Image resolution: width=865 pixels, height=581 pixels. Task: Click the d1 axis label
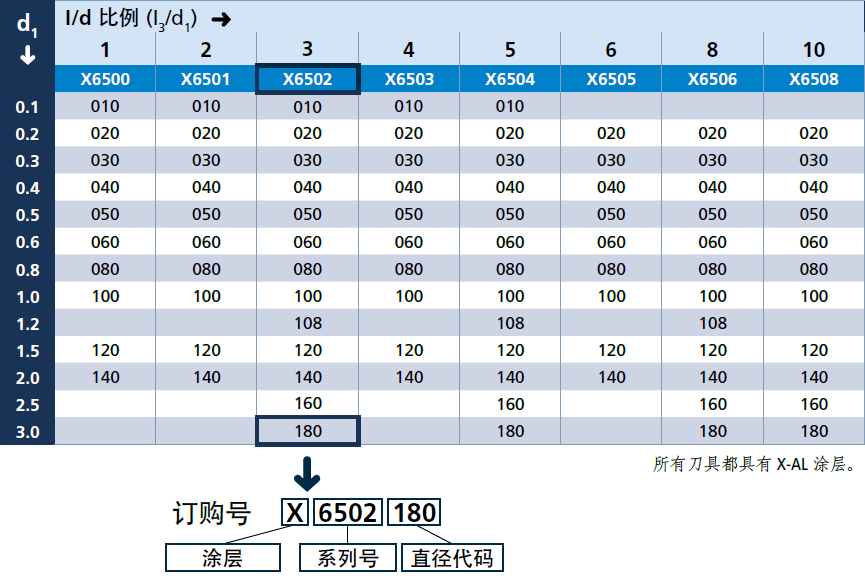pyautogui.click(x=27, y=25)
